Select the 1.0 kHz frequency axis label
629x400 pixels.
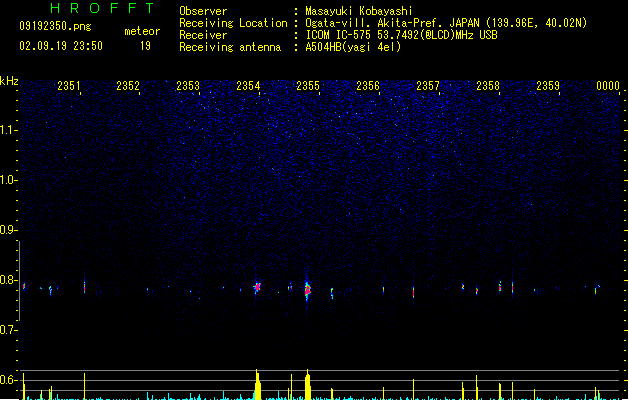tap(9, 180)
